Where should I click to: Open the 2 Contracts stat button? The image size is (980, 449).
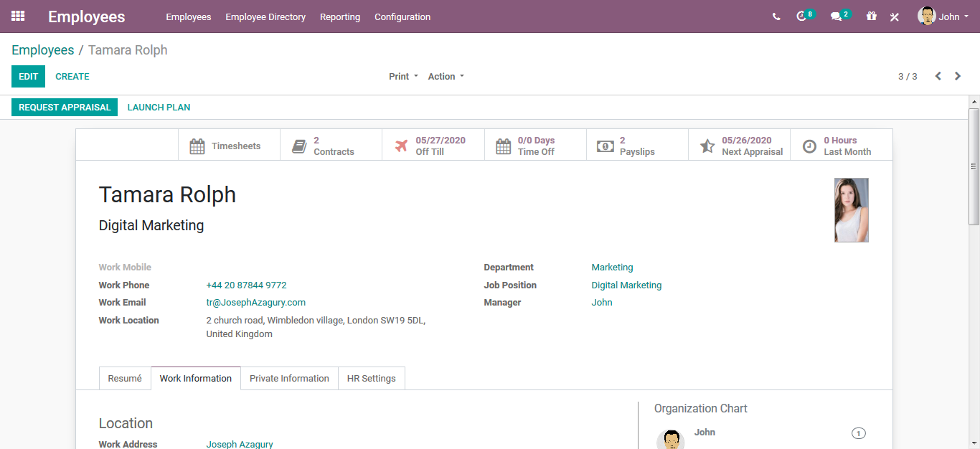pos(331,146)
